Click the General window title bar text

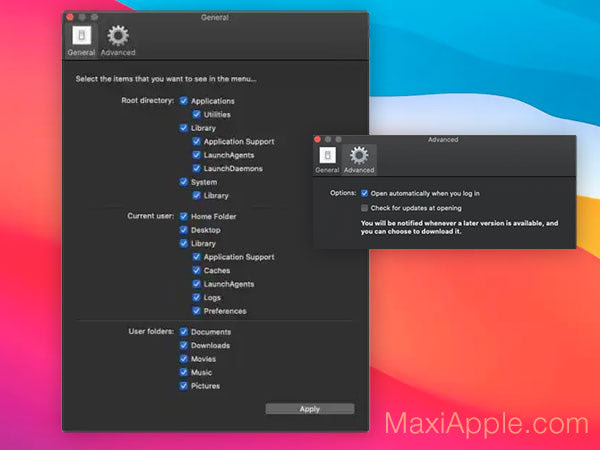tap(215, 17)
